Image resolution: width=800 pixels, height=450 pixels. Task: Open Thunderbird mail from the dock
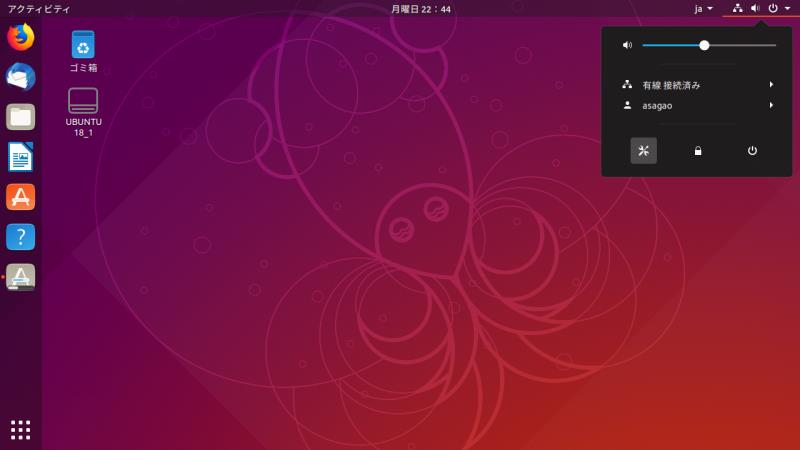tap(20, 77)
